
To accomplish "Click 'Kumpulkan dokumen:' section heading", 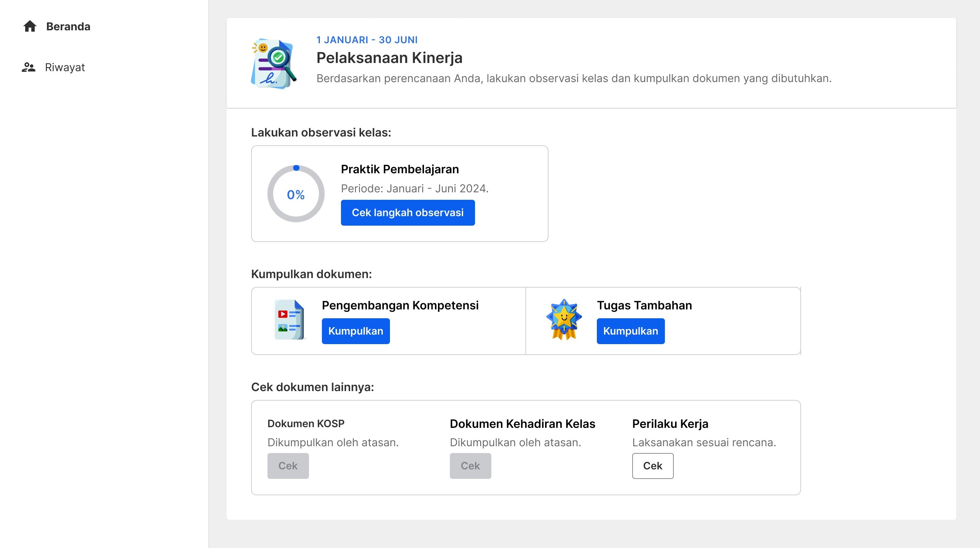I will pos(312,274).
